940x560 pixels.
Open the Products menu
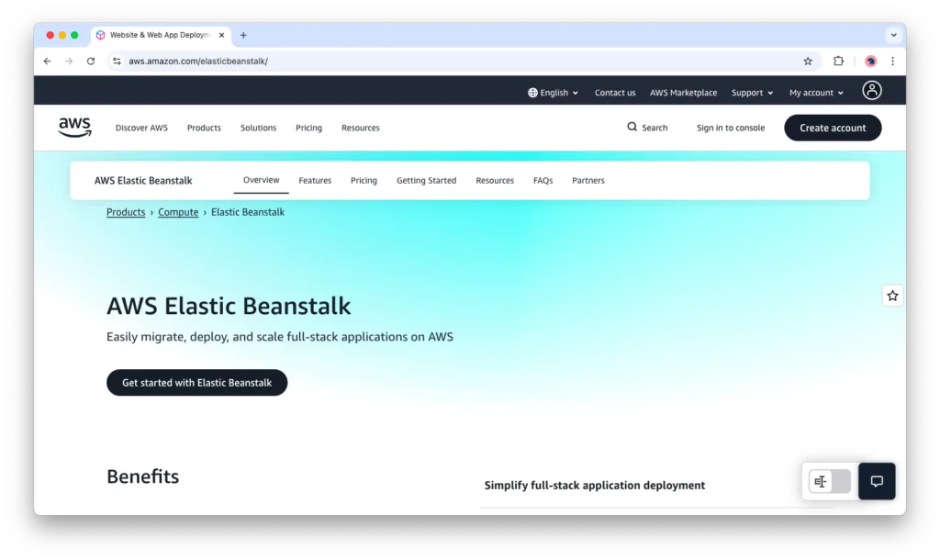click(204, 128)
